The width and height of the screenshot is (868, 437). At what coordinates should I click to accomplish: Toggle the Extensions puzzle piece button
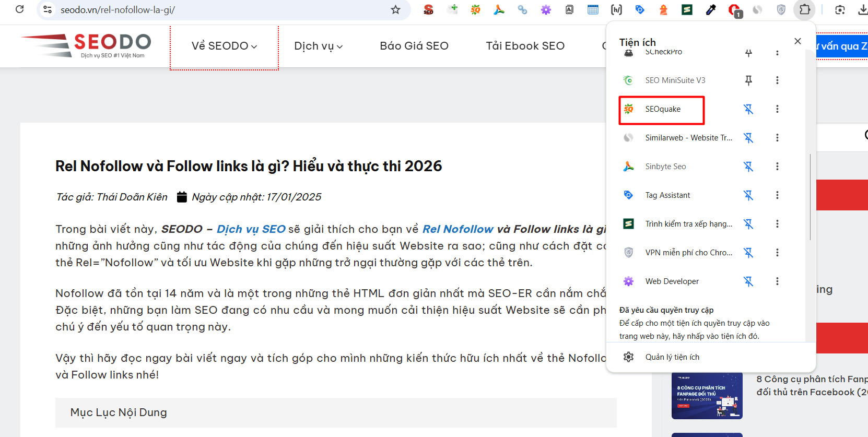[x=805, y=9]
